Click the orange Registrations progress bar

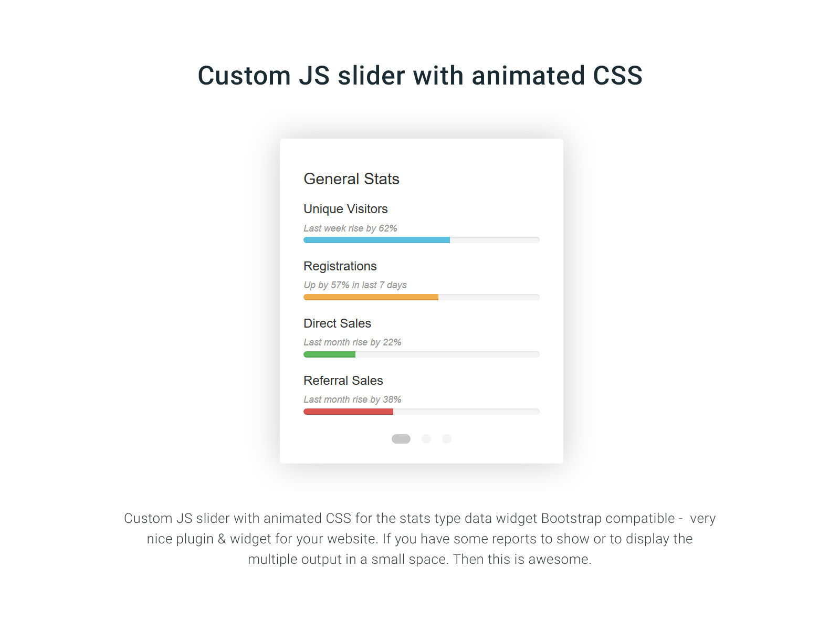coord(371,297)
